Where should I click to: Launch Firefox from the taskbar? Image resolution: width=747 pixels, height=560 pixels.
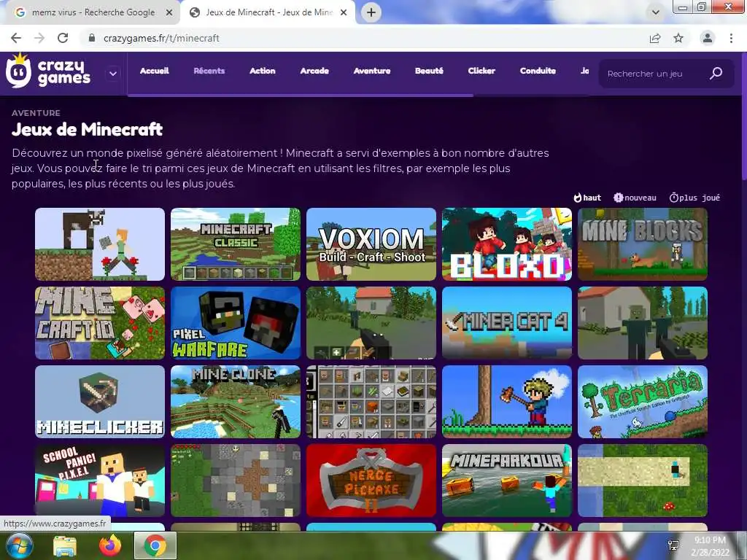(110, 545)
